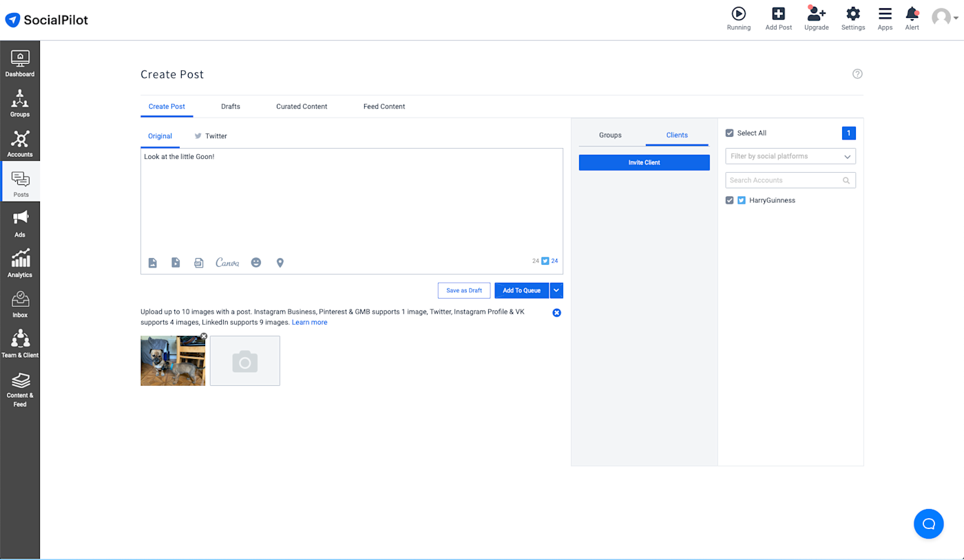Open the Filter by social platforms dropdown
The width and height of the screenshot is (964, 560).
pyautogui.click(x=790, y=156)
